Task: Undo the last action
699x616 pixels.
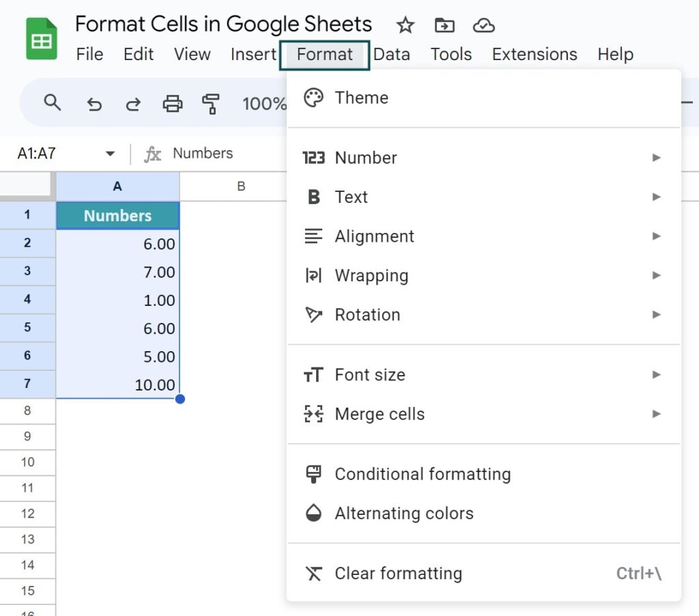Action: [x=94, y=104]
